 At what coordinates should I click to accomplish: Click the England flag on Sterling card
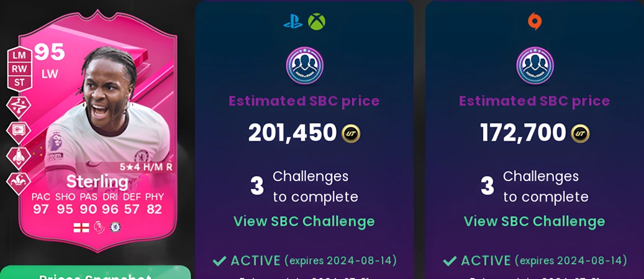81,228
